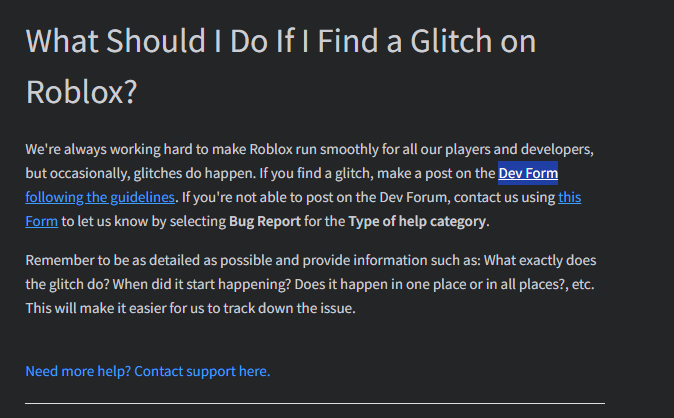Click the bold 'Bug Report' text
The width and height of the screenshot is (674, 418).
click(265, 221)
